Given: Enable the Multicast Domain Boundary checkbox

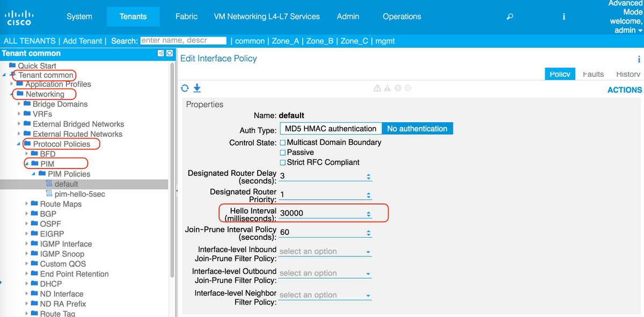Looking at the screenshot, I should click(283, 143).
